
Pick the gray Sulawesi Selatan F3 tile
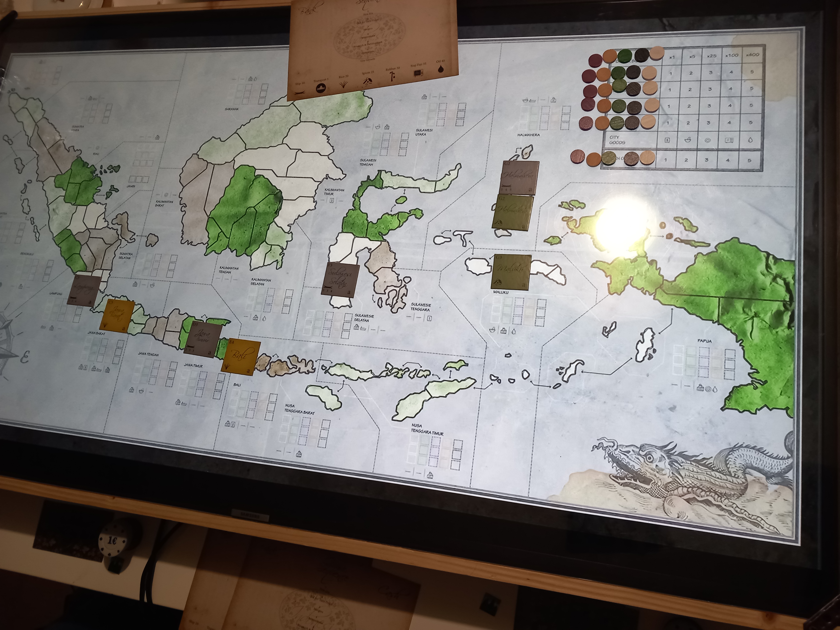tap(340, 280)
